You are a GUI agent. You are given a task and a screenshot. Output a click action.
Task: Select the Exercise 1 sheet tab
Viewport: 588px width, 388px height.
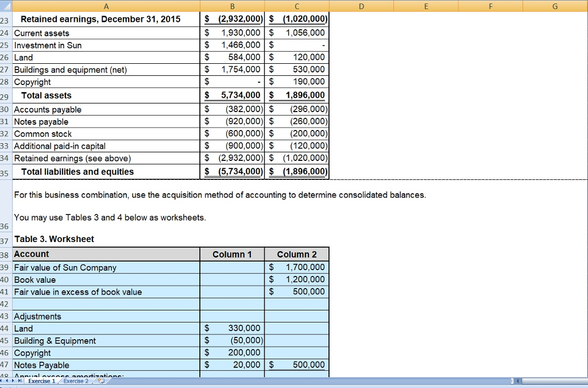pyautogui.click(x=41, y=380)
